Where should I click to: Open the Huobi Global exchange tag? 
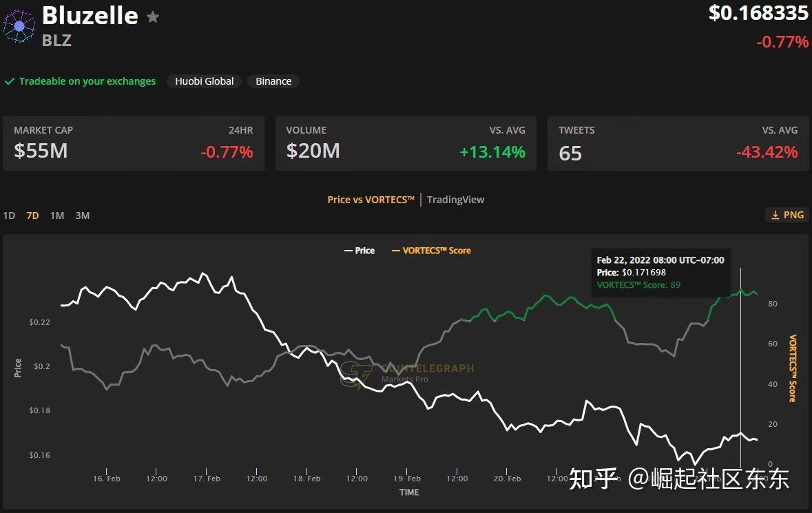tap(204, 81)
